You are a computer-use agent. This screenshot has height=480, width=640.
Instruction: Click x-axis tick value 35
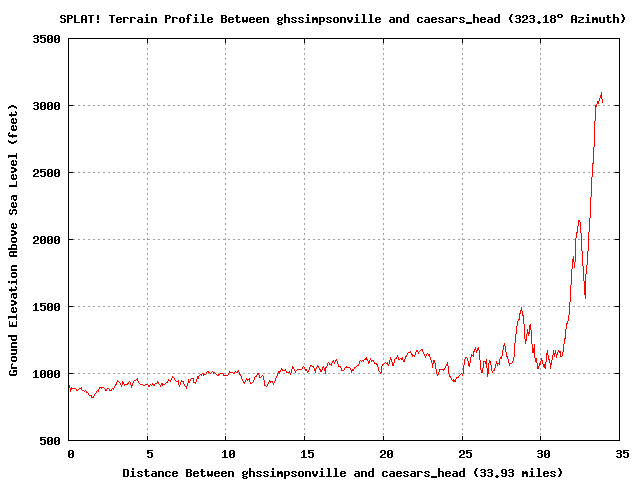(622, 454)
